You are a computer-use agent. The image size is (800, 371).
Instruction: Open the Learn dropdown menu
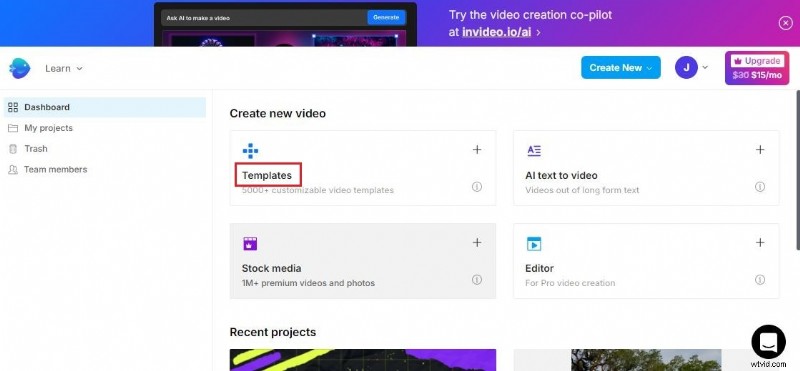[x=64, y=68]
